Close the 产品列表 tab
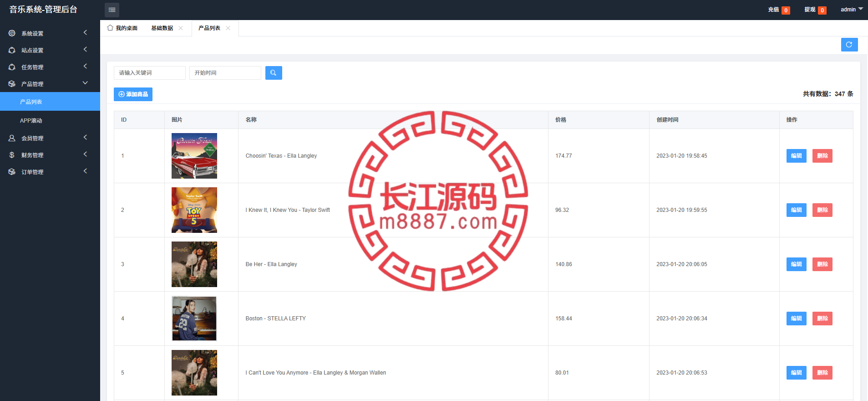 (x=228, y=28)
